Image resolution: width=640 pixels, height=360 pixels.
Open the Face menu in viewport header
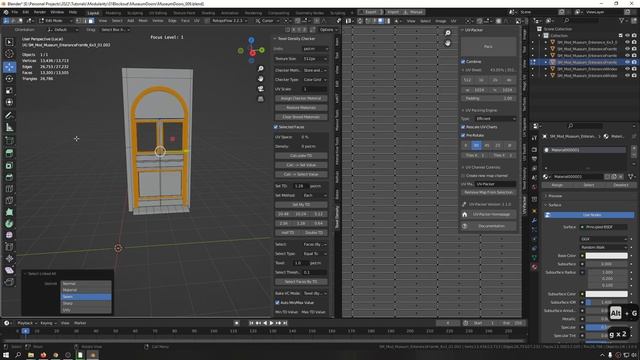point(185,20)
